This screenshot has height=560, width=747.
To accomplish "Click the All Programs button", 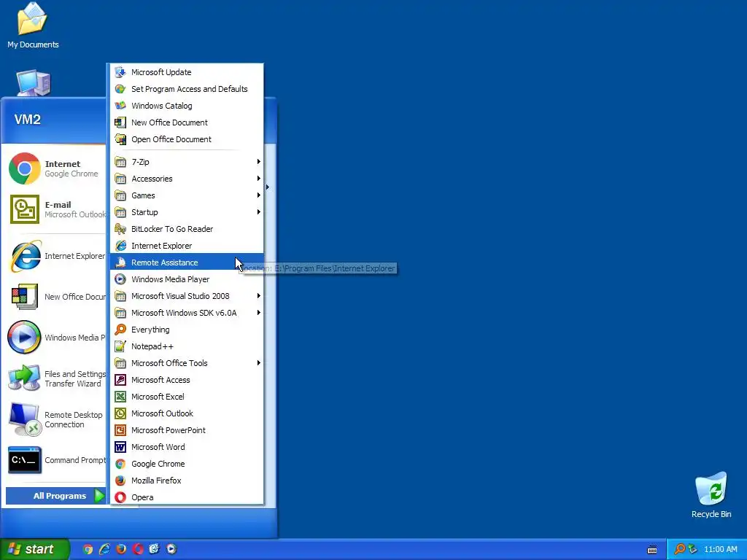I will (55, 496).
